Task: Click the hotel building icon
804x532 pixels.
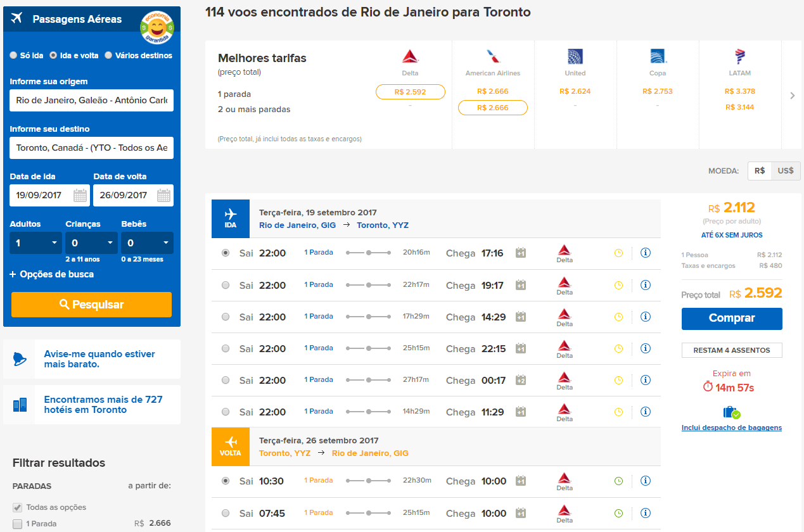Action: (20, 405)
